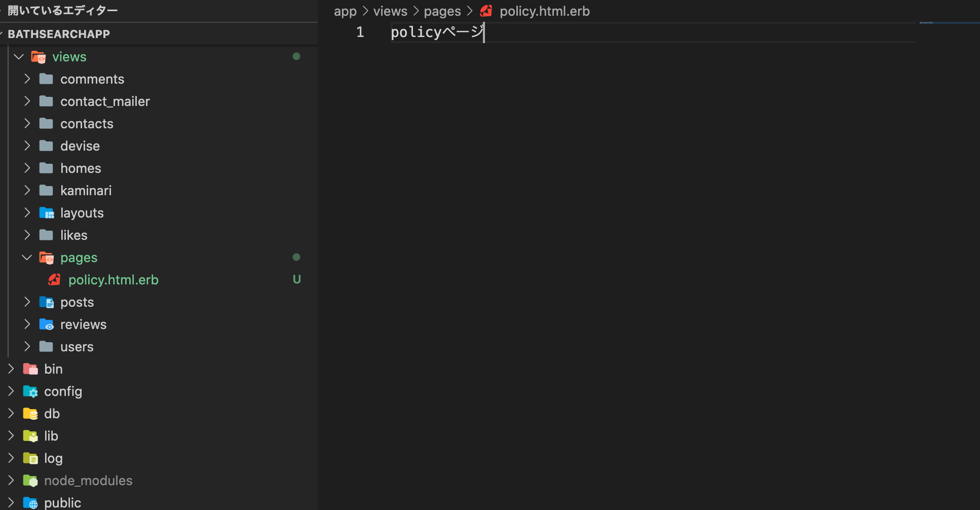The width and height of the screenshot is (980, 510).
Task: Click the minimap at editor's right edge
Action: (x=950, y=23)
